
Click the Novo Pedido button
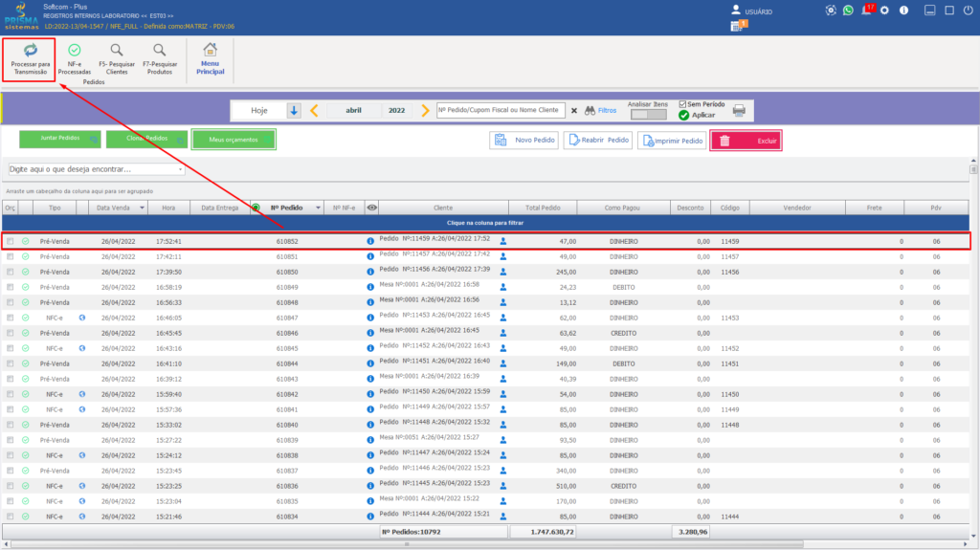[x=523, y=140]
